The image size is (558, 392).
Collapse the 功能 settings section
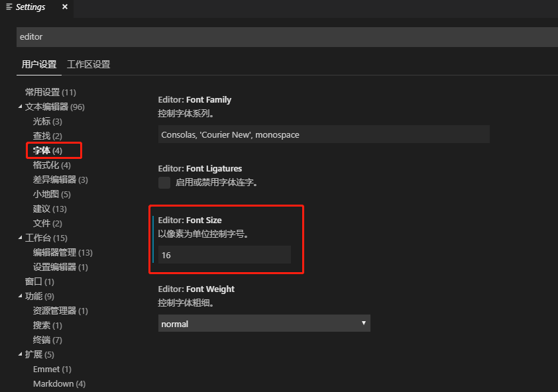pos(19,295)
